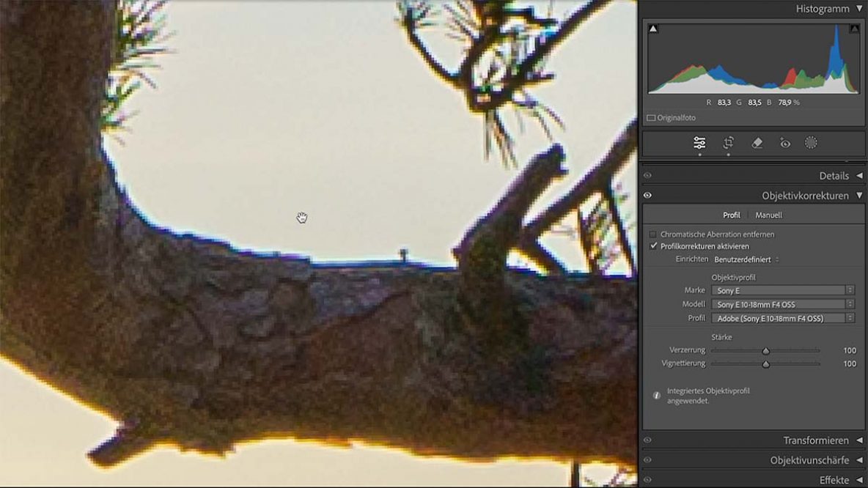Click the Verzerrung slider handle

pos(766,351)
